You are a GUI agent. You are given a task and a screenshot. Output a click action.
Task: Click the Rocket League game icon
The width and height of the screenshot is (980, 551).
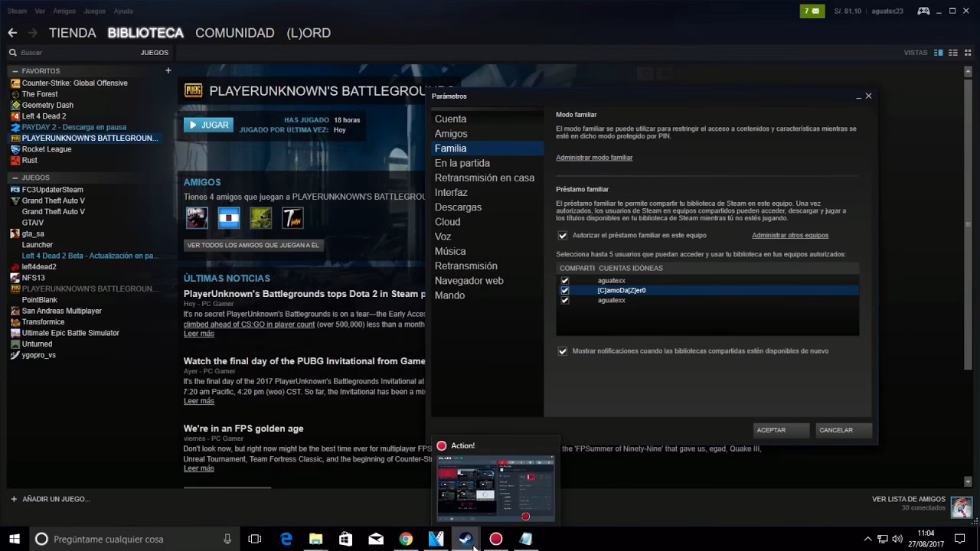[x=15, y=149]
